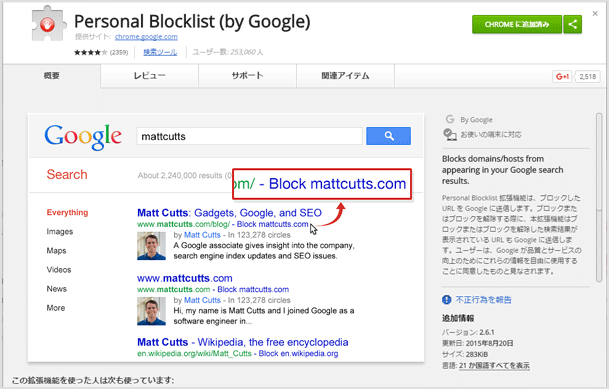
Task: Click the report abuse exclamation icon
Action: pyautogui.click(x=447, y=300)
